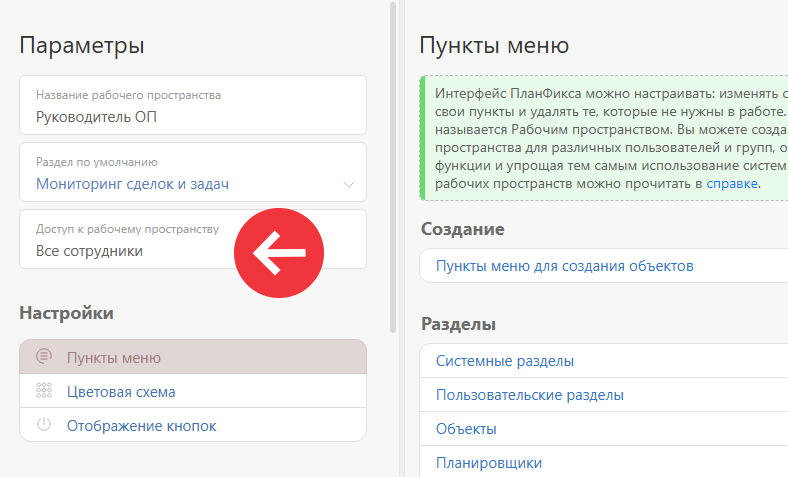Click the Создание section heading
This screenshot has width=788, height=477.
[462, 229]
